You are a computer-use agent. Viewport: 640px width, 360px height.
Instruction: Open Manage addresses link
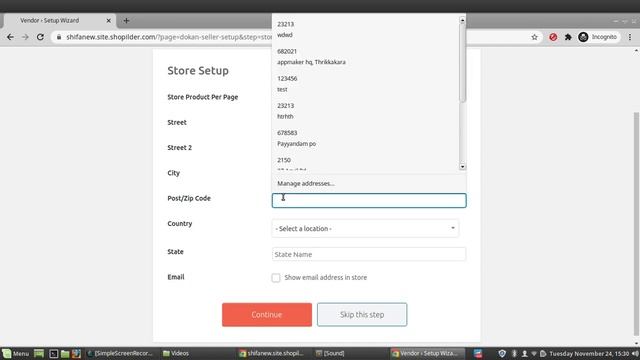pos(306,184)
